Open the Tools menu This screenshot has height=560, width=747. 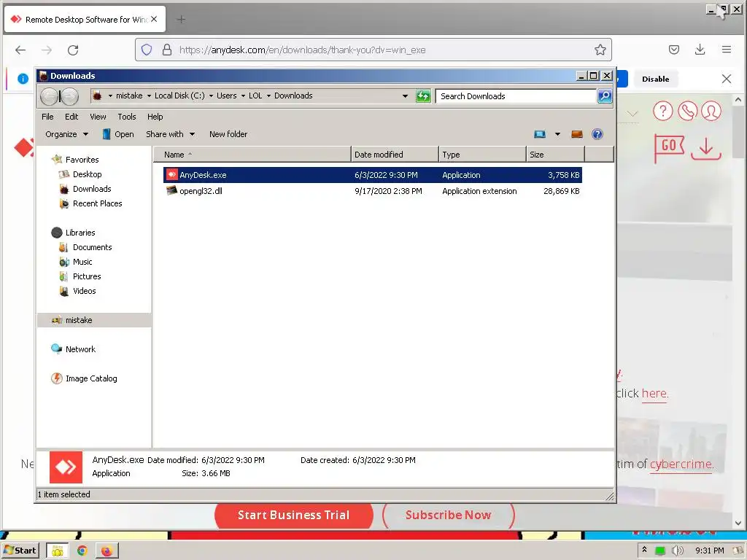coord(127,117)
